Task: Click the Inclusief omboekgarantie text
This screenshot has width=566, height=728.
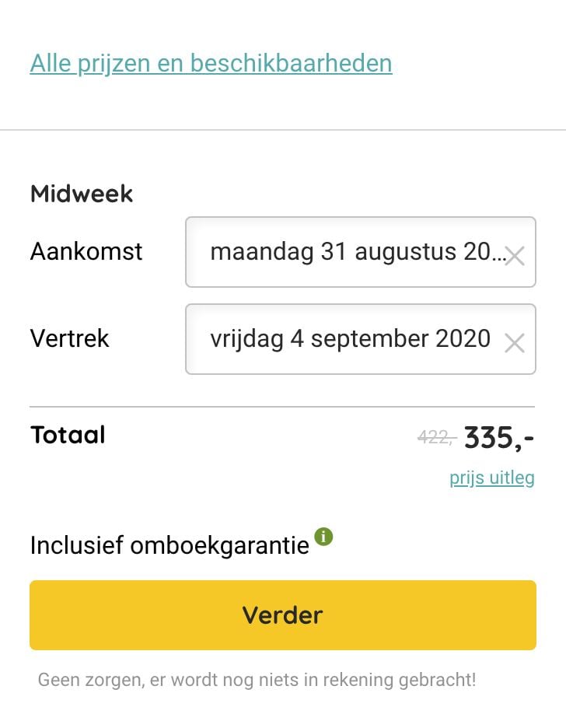Action: tap(169, 545)
